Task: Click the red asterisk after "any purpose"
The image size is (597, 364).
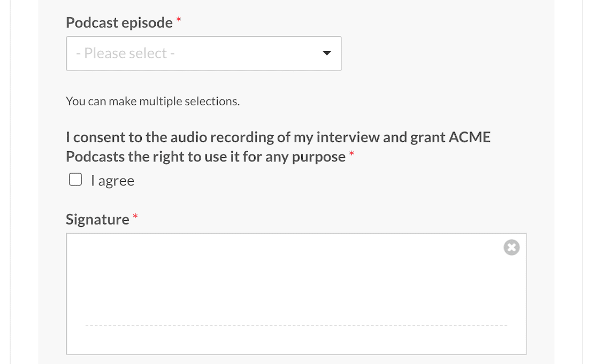Action: click(x=352, y=153)
